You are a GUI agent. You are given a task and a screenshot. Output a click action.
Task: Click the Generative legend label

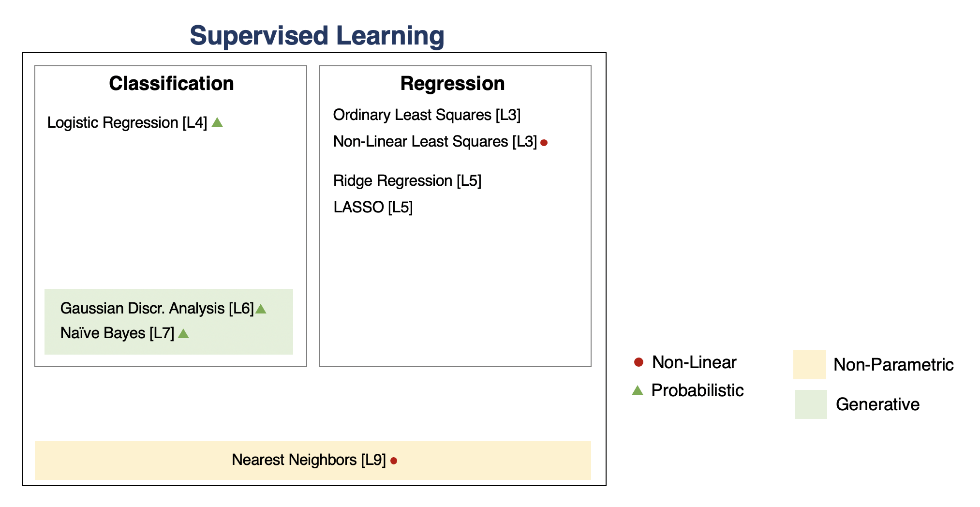(x=877, y=404)
